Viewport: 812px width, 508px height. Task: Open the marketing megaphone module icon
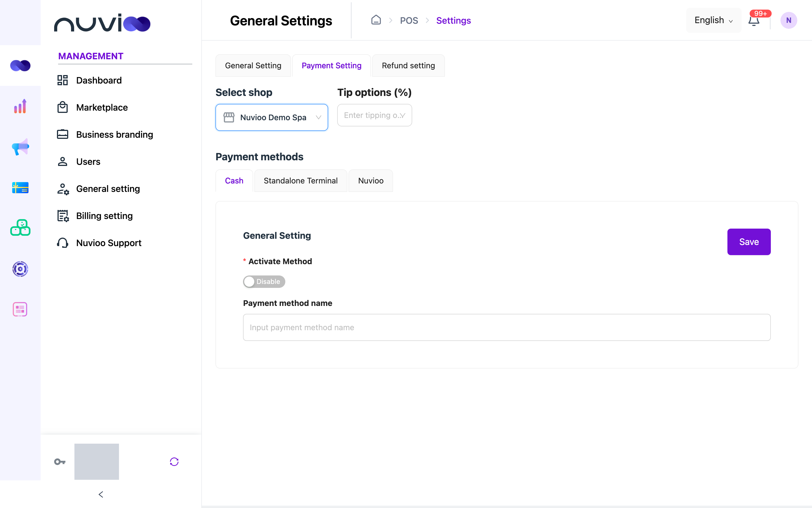tap(20, 147)
